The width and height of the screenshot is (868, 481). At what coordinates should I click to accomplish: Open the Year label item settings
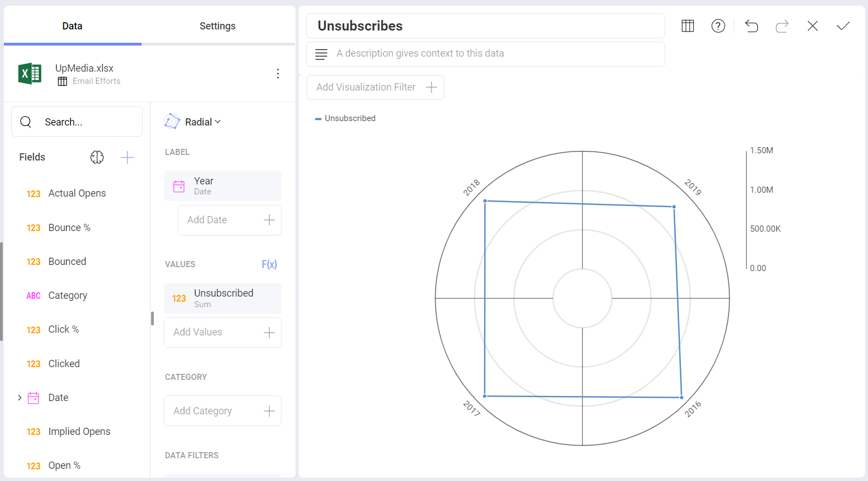click(223, 186)
